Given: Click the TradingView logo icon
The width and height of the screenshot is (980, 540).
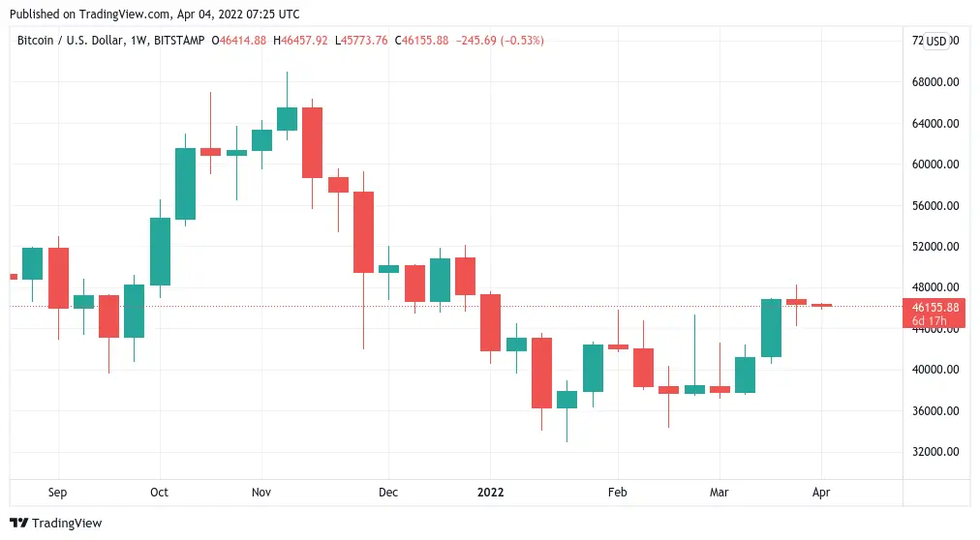Looking at the screenshot, I should pos(19,524).
